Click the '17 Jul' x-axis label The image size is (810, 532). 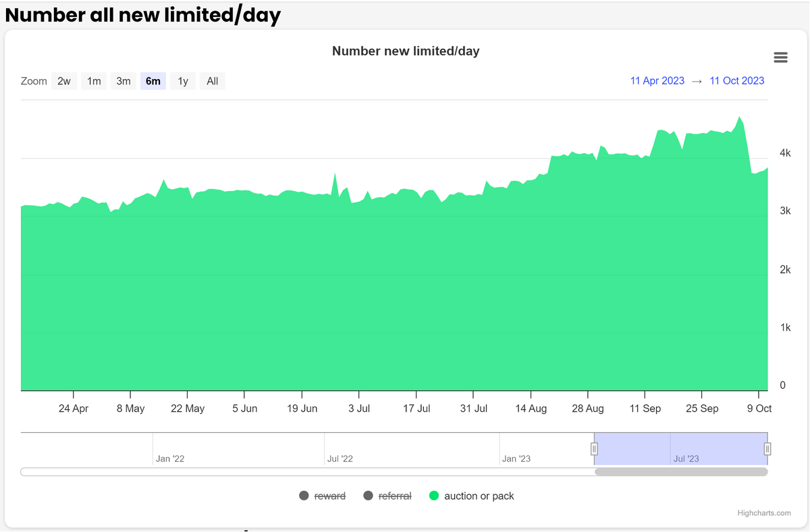tap(416, 408)
